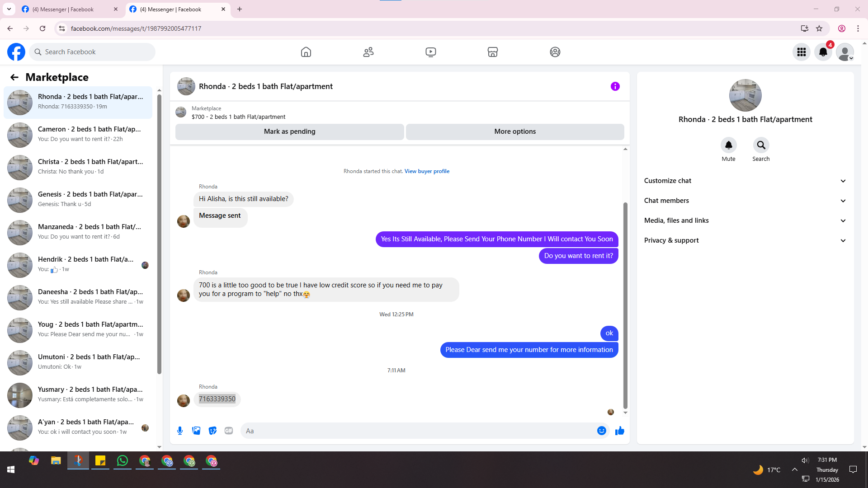The height and width of the screenshot is (488, 868).
Task: Click the voice clip microphone icon
Action: click(180, 431)
